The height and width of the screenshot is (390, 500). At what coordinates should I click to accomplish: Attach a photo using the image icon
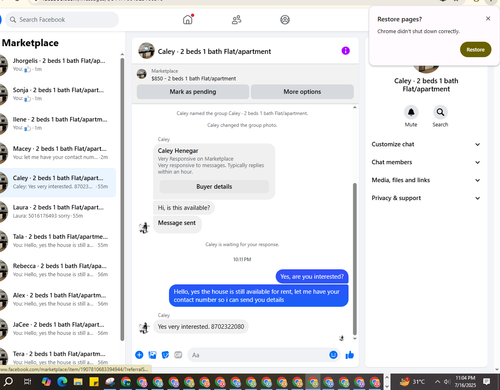pyautogui.click(x=152, y=355)
